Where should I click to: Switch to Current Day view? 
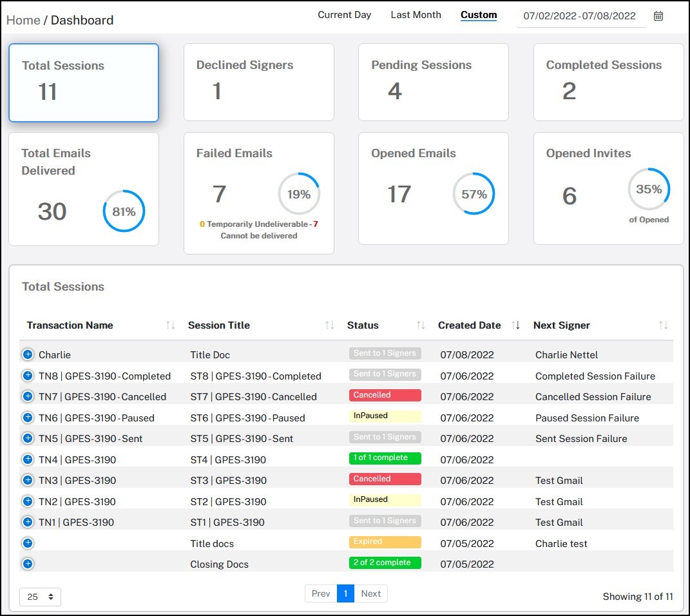344,14
